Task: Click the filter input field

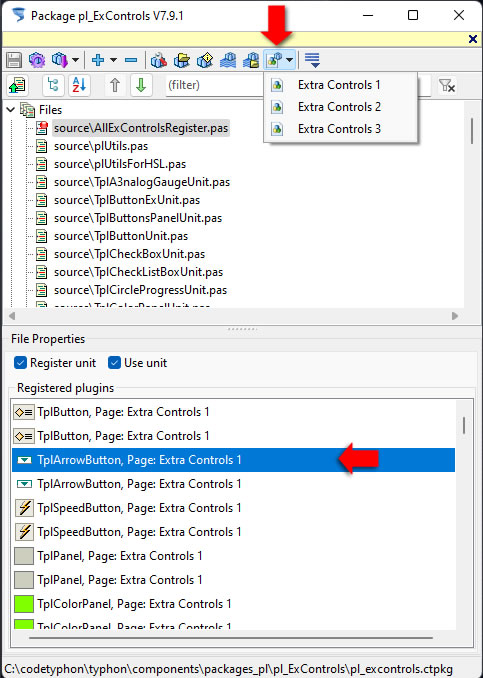Action: 214,85
